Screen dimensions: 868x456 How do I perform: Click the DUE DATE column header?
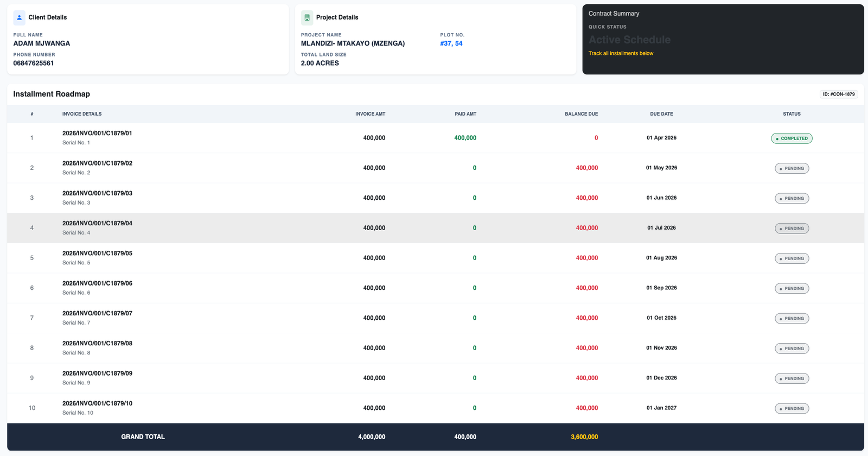pyautogui.click(x=661, y=114)
